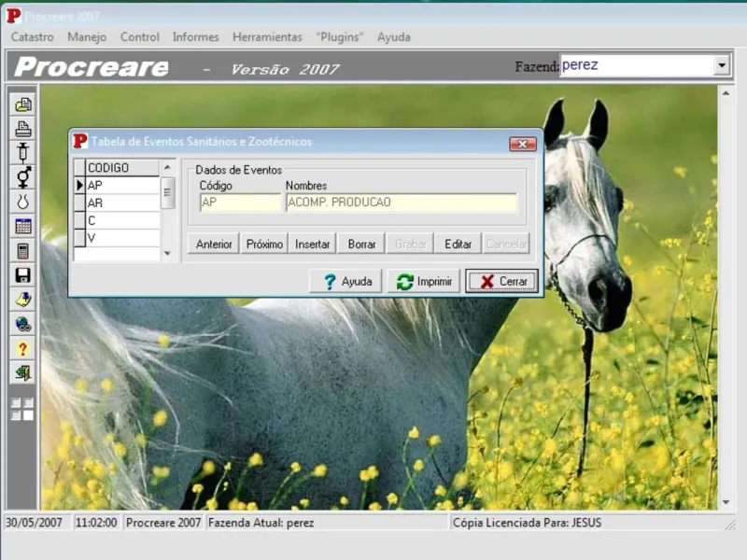Click the Fazenda field showing perez
Viewport: 747px width, 560px height.
[637, 65]
